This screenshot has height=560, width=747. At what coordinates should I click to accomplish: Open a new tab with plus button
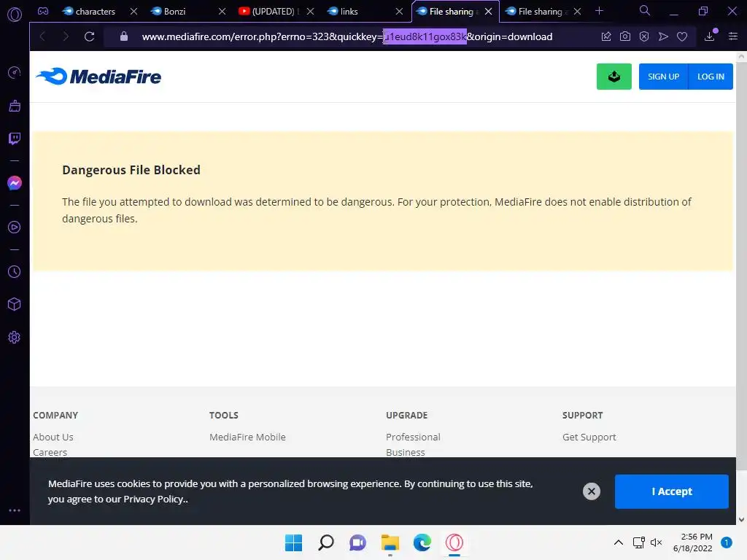click(x=600, y=11)
